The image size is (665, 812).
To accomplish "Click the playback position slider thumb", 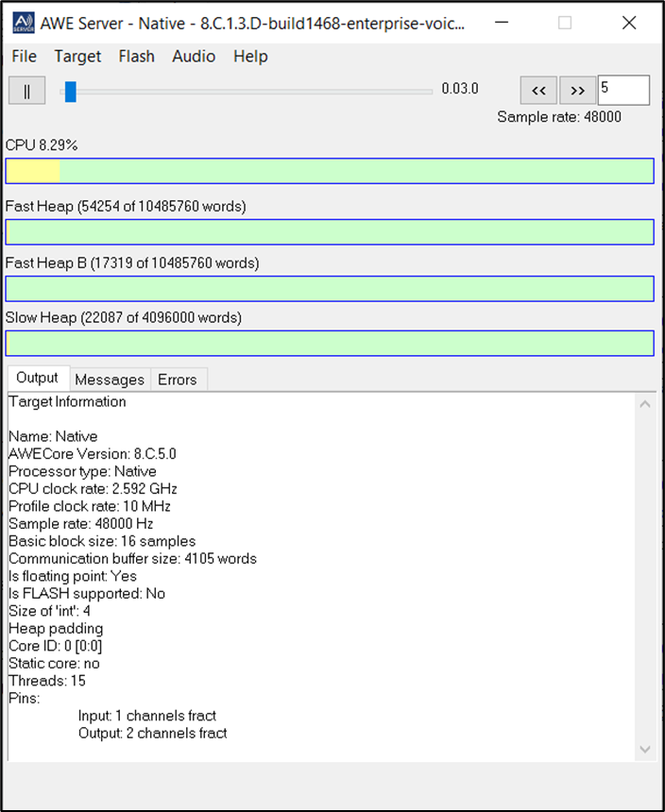I will [x=70, y=91].
